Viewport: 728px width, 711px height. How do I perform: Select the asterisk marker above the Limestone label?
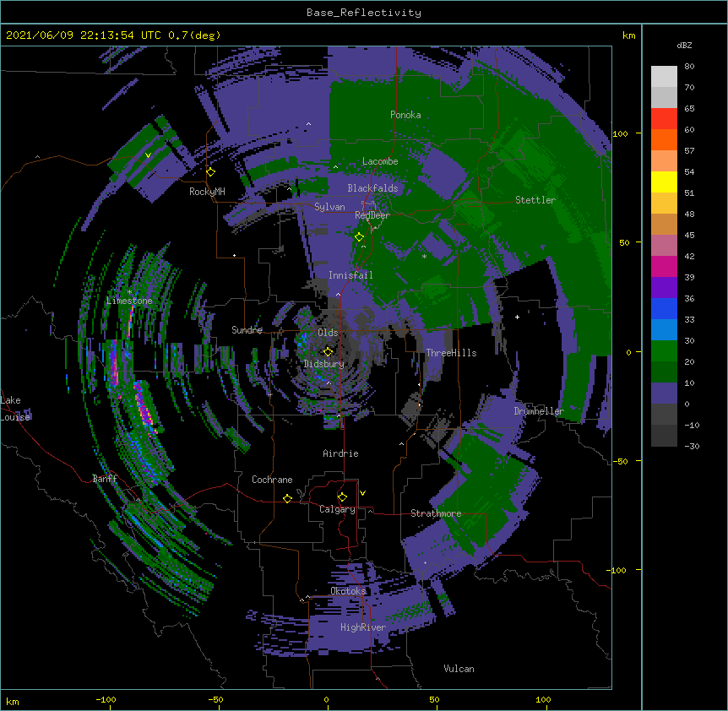(129, 292)
